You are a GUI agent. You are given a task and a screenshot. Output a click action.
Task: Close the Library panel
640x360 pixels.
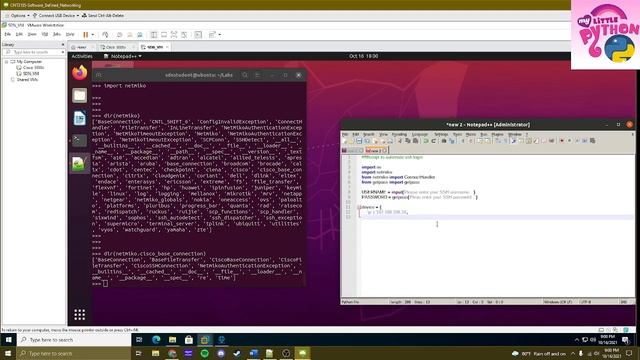pos(62,44)
